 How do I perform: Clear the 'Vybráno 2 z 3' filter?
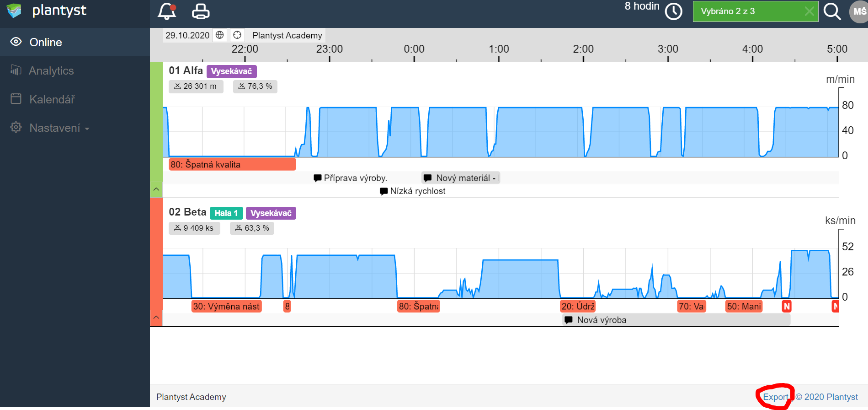(x=809, y=11)
